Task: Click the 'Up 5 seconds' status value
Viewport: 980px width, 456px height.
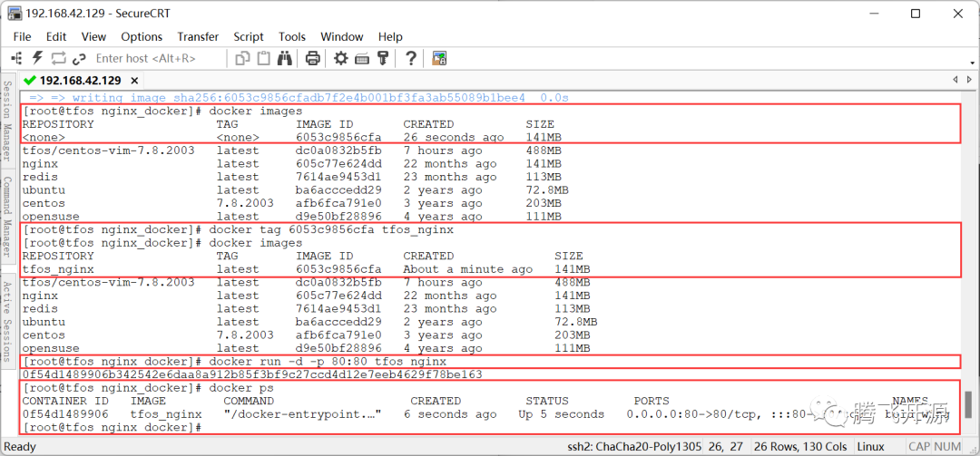Action: [562, 414]
